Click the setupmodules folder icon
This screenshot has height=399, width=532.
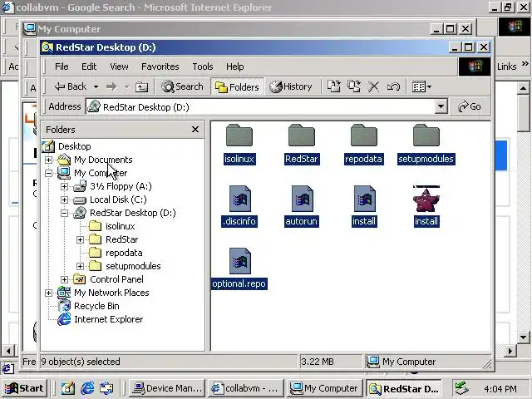pyautogui.click(x=426, y=135)
